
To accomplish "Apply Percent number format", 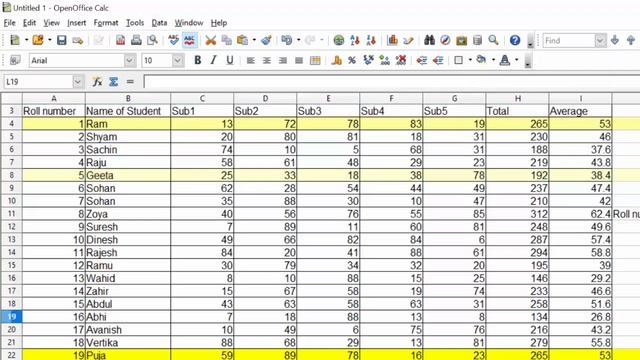I will [352, 60].
